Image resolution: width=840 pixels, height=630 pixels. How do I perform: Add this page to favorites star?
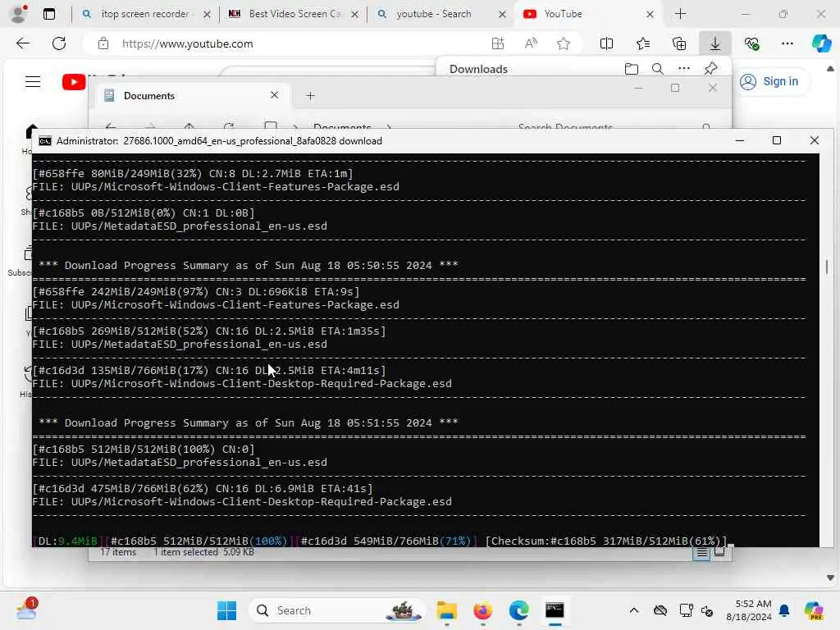click(563, 43)
